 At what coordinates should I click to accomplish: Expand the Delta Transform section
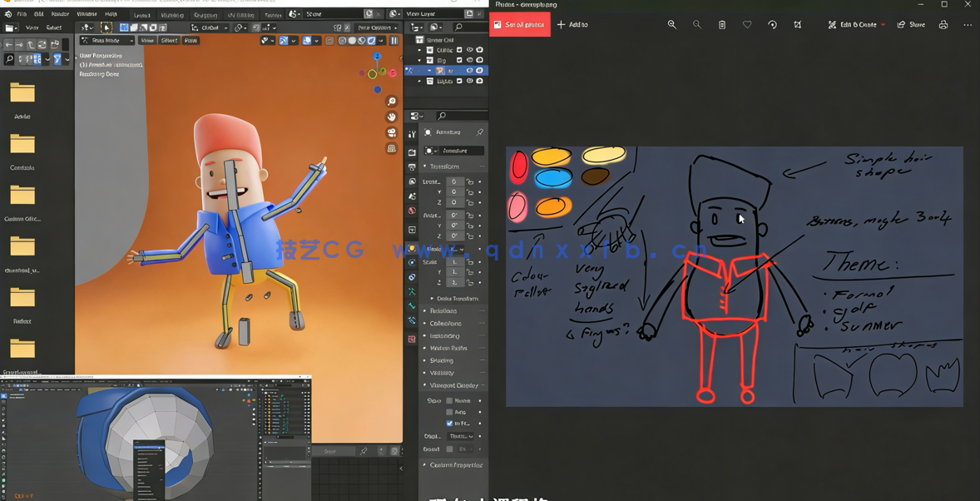point(457,299)
